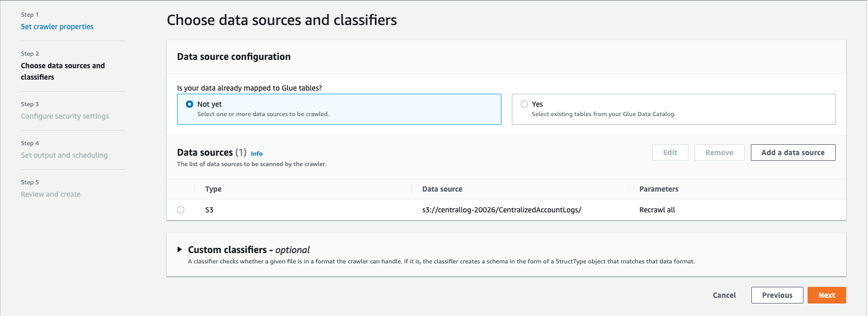Jump to the Set output and scheduling step
This screenshot has height=316, width=868.
64,155
